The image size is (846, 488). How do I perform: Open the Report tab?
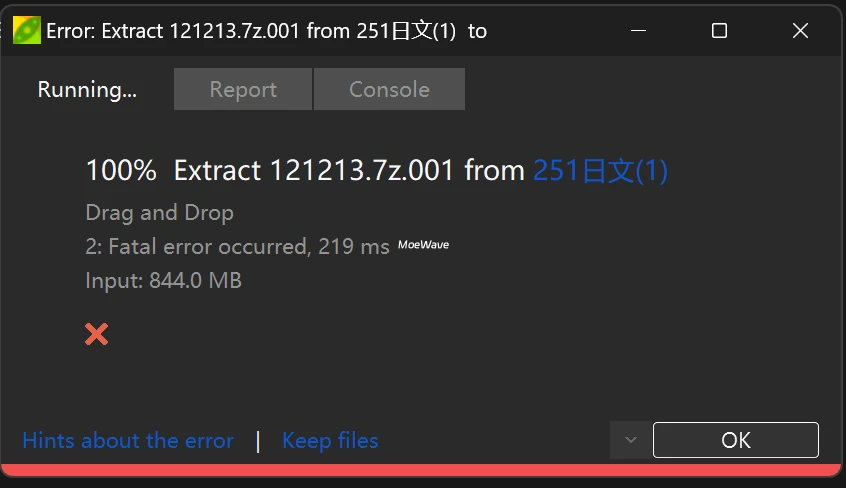[243, 90]
